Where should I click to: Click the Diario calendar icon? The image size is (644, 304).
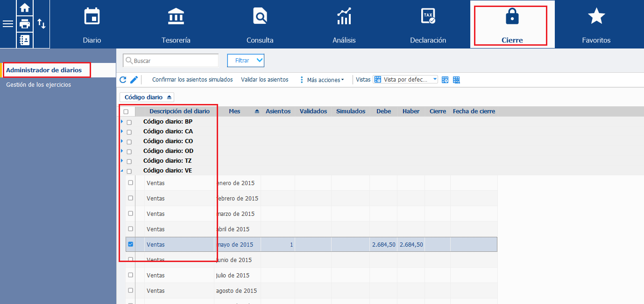click(x=92, y=16)
